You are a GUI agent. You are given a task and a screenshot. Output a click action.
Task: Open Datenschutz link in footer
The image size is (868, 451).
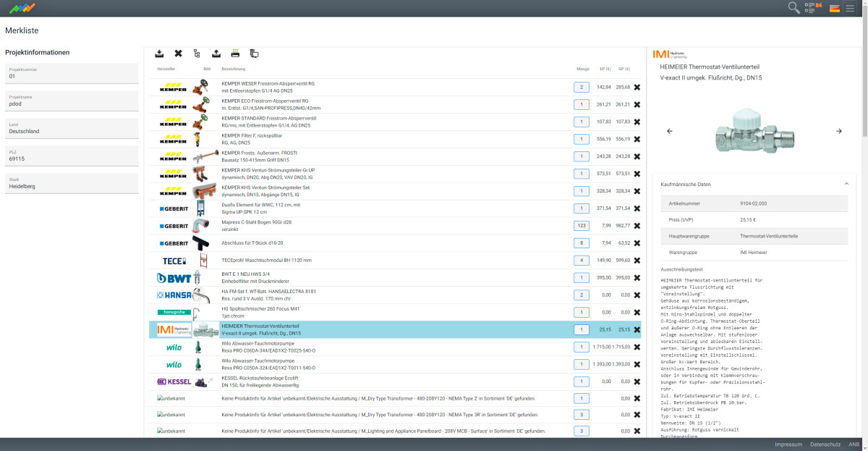click(x=825, y=444)
